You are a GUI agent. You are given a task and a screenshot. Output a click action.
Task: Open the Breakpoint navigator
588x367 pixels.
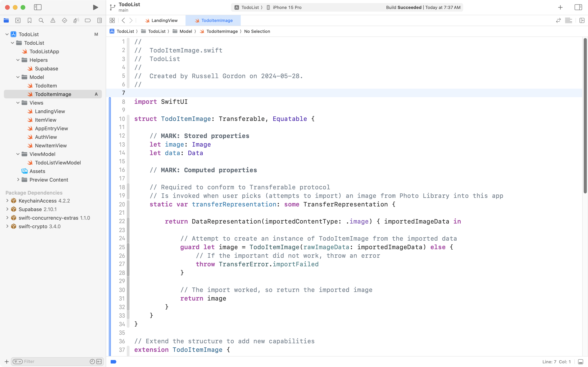click(88, 20)
